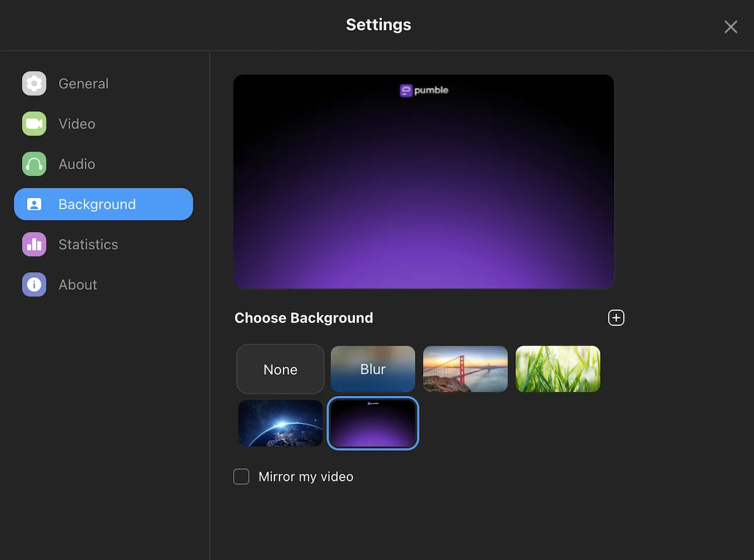
Task: Click the headphones icon beside Audio
Action: coord(34,163)
